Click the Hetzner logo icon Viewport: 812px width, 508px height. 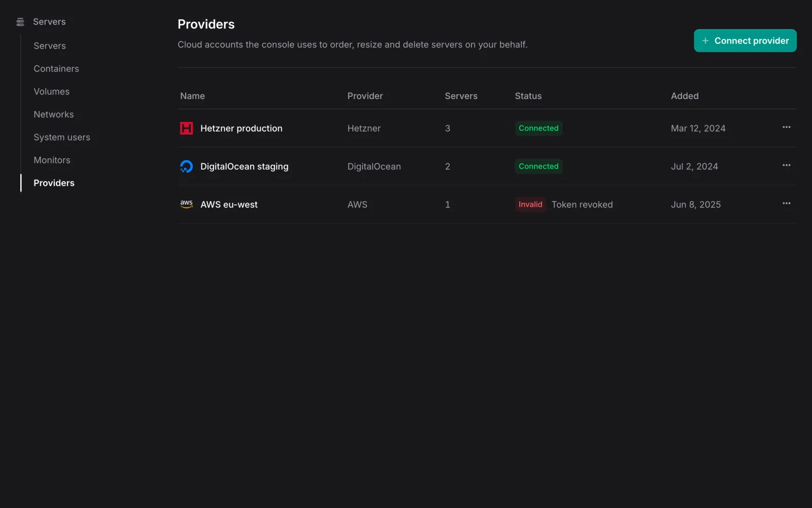click(x=186, y=128)
